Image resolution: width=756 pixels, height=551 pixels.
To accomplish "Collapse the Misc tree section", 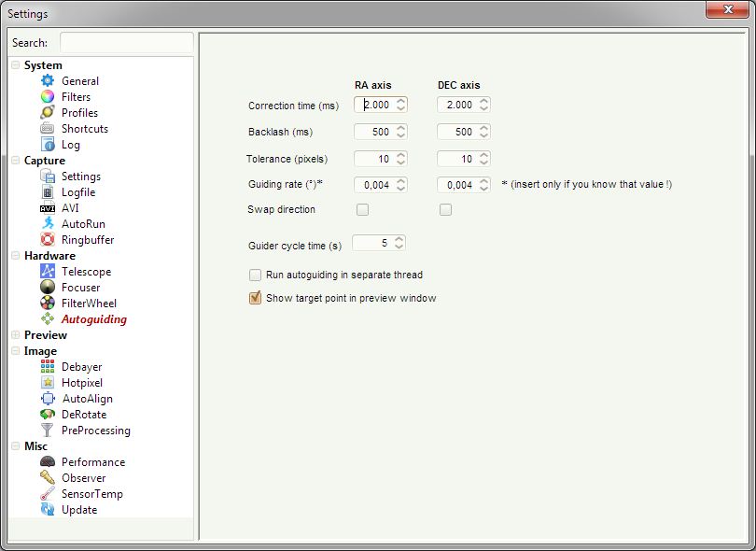I will [16, 445].
